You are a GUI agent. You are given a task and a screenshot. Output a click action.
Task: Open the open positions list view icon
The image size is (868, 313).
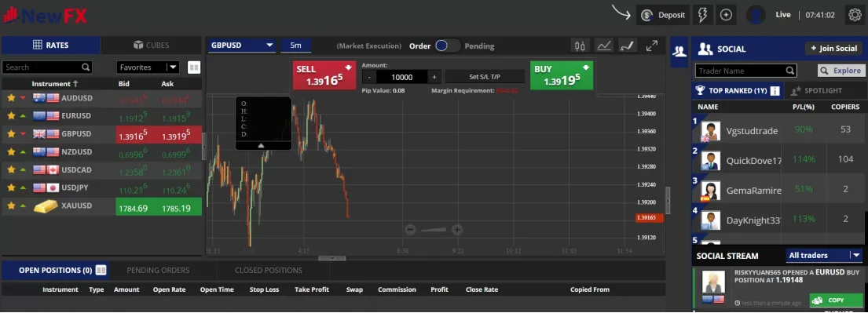(101, 271)
